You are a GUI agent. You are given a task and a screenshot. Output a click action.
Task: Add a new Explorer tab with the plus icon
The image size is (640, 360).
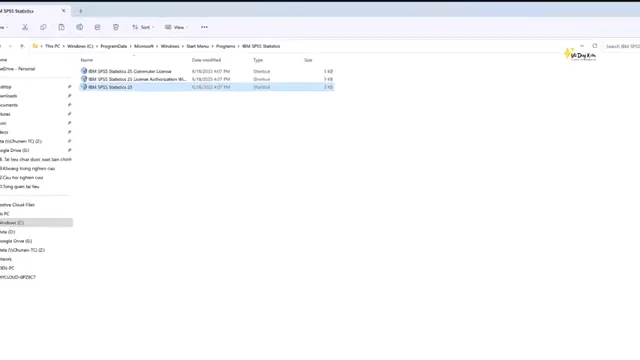click(80, 11)
